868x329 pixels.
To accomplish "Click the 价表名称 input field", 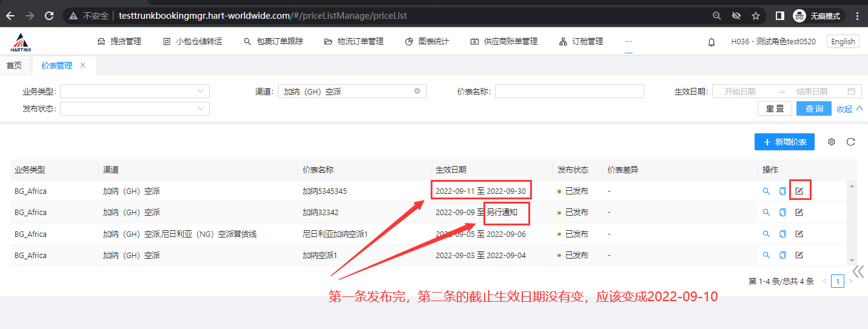I will point(569,91).
